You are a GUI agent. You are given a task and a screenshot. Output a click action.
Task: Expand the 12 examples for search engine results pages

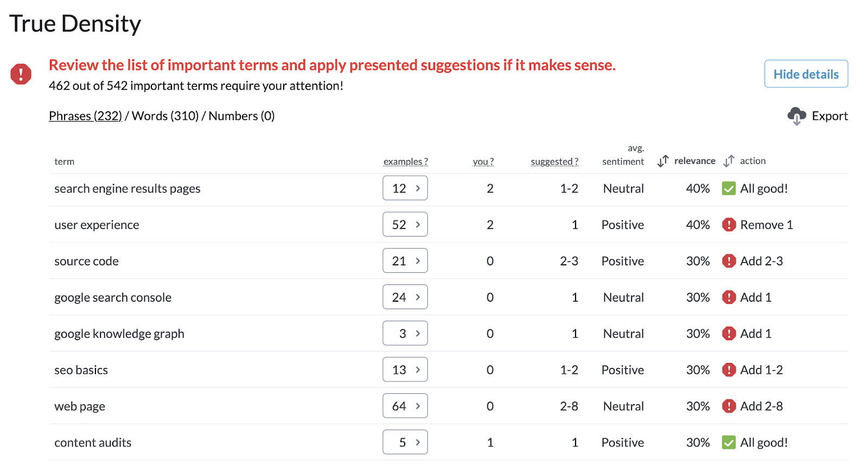(405, 188)
